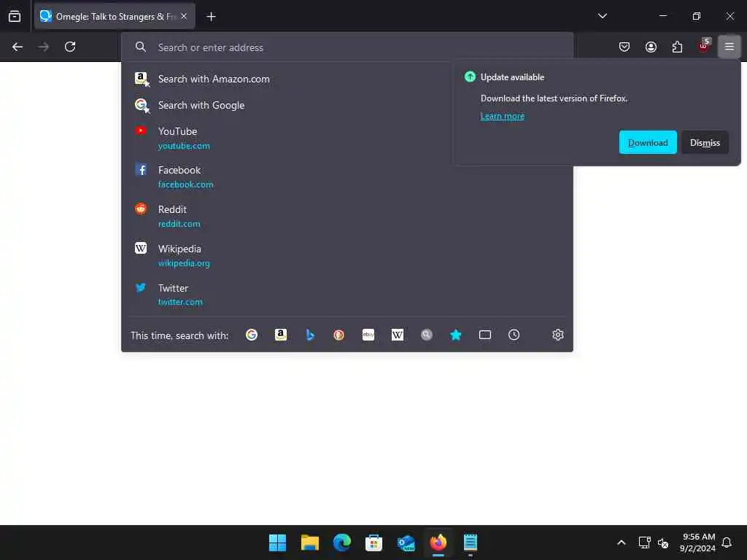Open the muted volume tray icon
Viewport: 747px width, 560px height.
click(662, 542)
